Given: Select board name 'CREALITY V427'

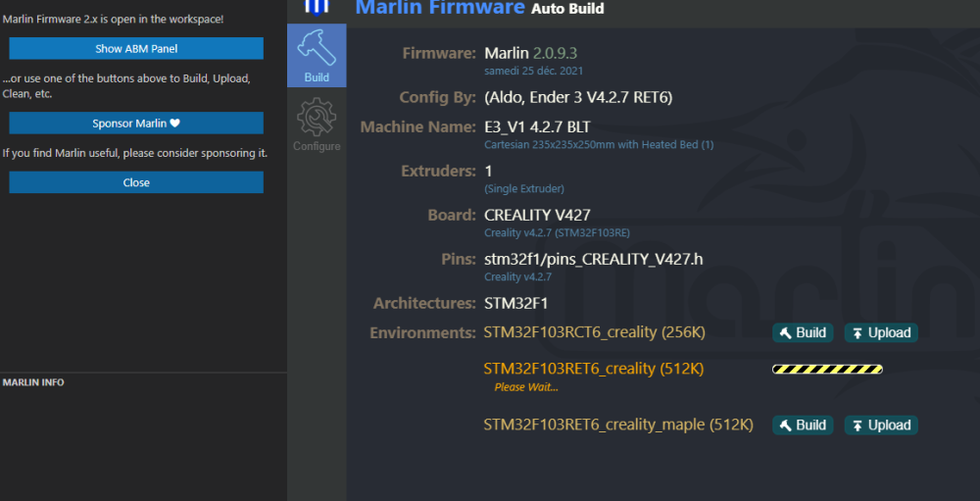Looking at the screenshot, I should point(537,215).
